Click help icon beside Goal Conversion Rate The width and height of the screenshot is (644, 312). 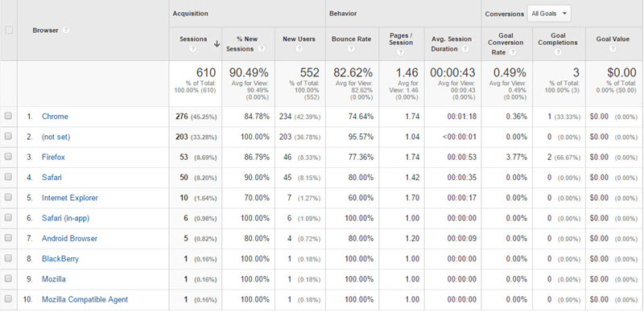coord(513,52)
